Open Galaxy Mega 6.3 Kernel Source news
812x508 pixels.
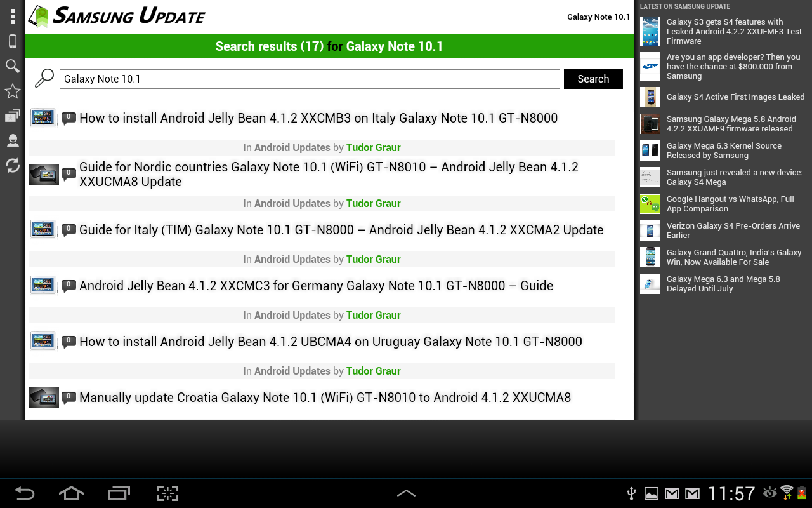pyautogui.click(x=724, y=150)
